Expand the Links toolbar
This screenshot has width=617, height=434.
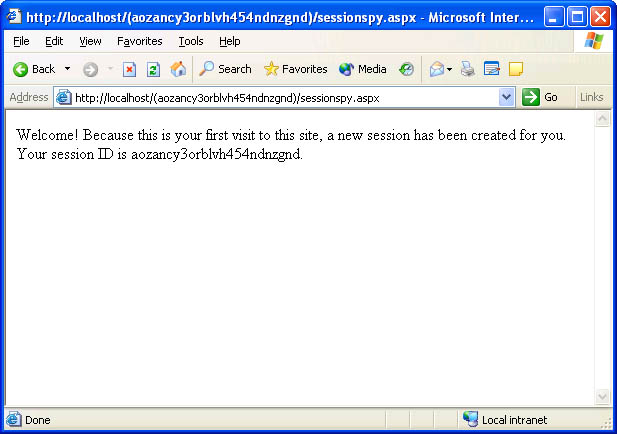tap(591, 97)
